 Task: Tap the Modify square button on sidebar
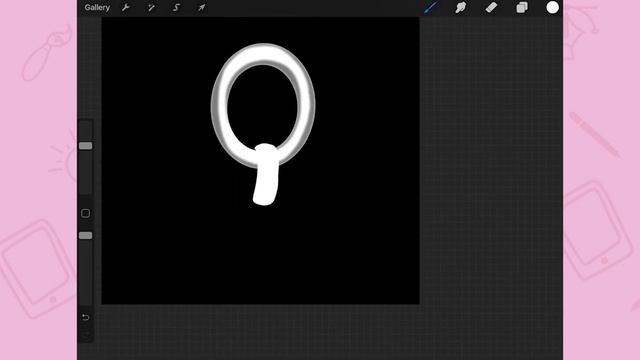click(x=85, y=213)
